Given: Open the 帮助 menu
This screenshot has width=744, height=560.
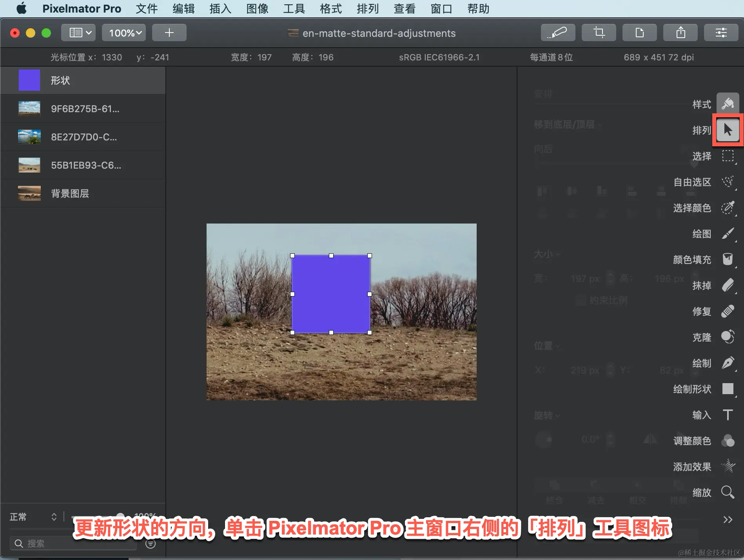Looking at the screenshot, I should pyautogui.click(x=478, y=9).
